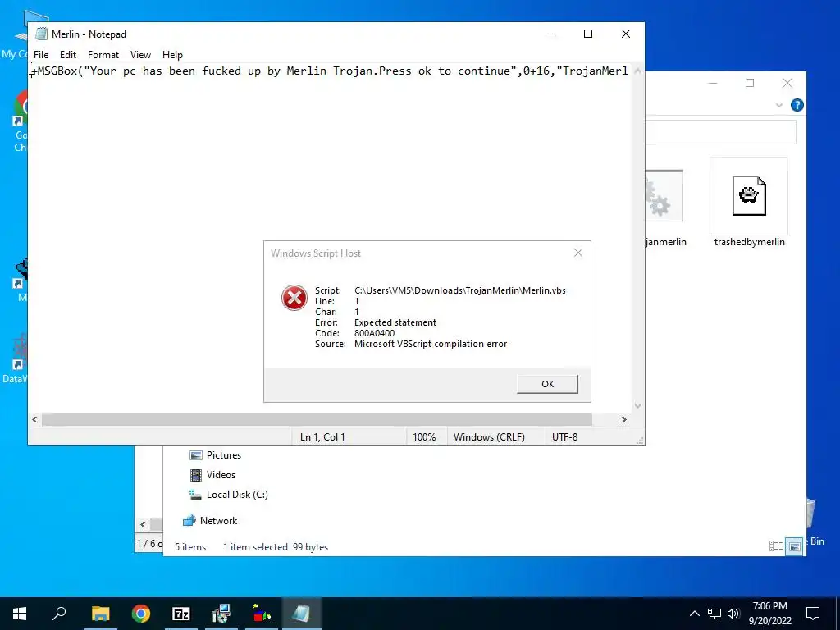This screenshot has height=630, width=840.
Task: Minimize the Merlin Notepad window
Action: 550,34
